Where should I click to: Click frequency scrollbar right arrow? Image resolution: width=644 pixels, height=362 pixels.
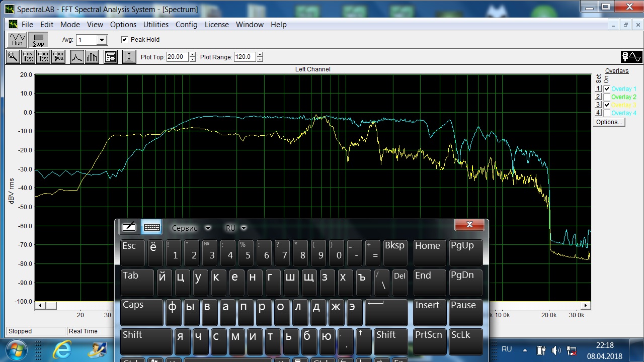point(586,305)
